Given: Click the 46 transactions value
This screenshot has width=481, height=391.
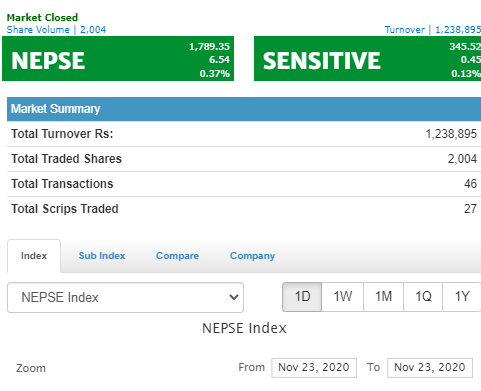Looking at the screenshot, I should tap(471, 184).
